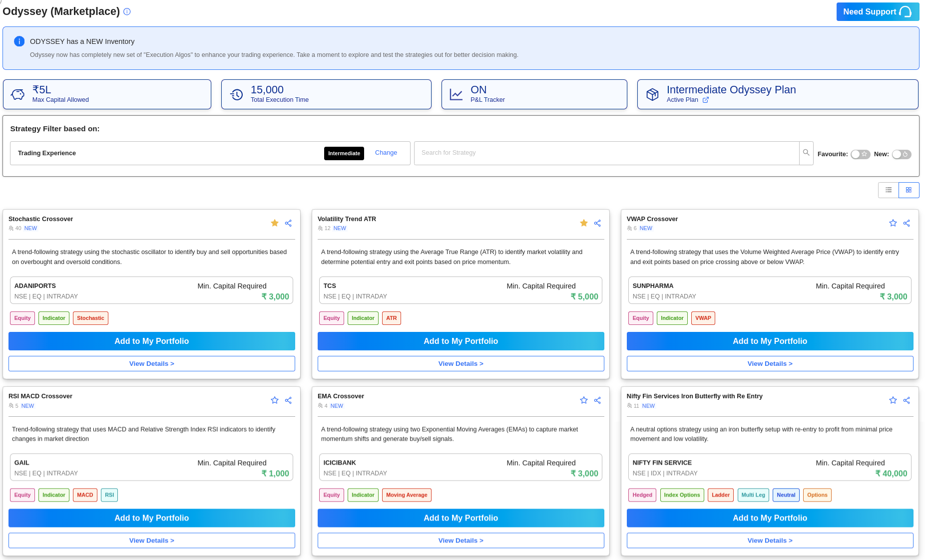Click the Total Execution Time clock icon
The image size is (925, 560).
(x=236, y=94)
